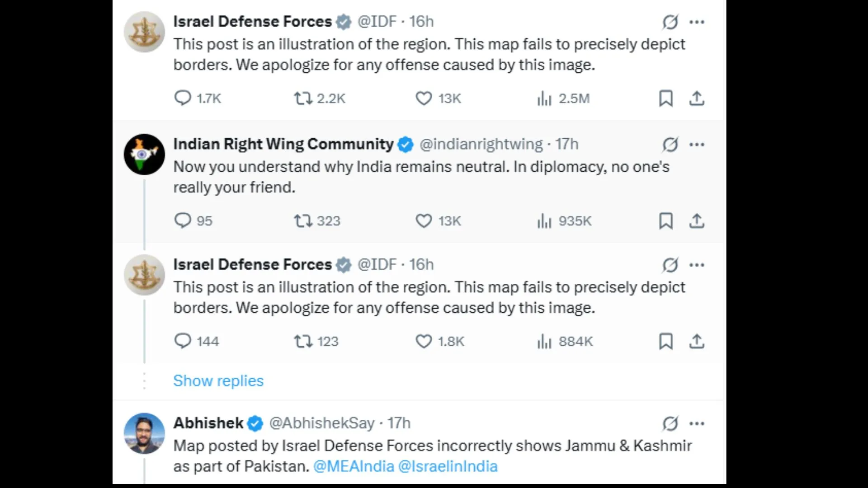Share the Indian Right Wing Community post
Screen dimensions: 868x488
(x=697, y=221)
